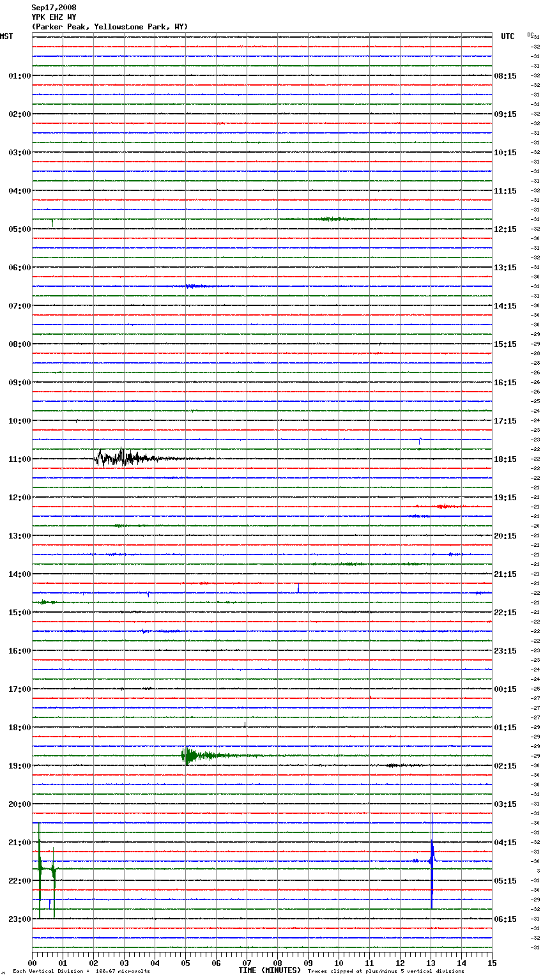Image resolution: width=543 pixels, height=980 pixels.
Task: Select the 07:00 MST time label
Action: [x=20, y=306]
